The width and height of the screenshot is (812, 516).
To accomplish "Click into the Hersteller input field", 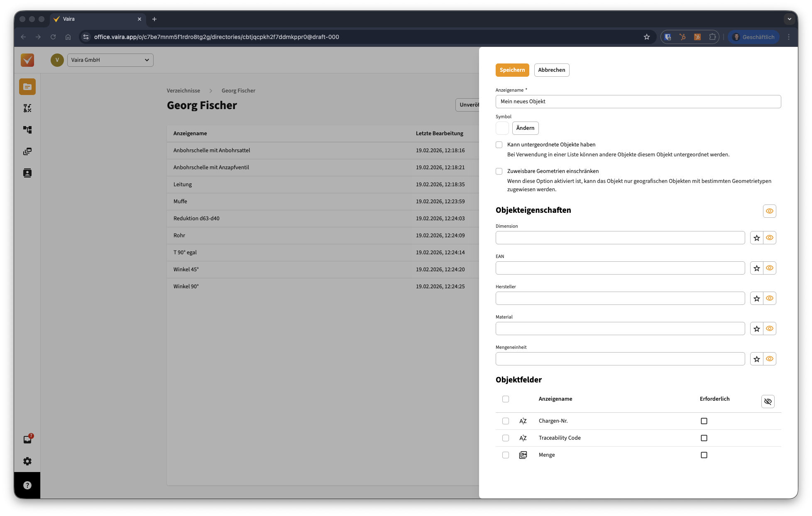I will click(x=620, y=298).
